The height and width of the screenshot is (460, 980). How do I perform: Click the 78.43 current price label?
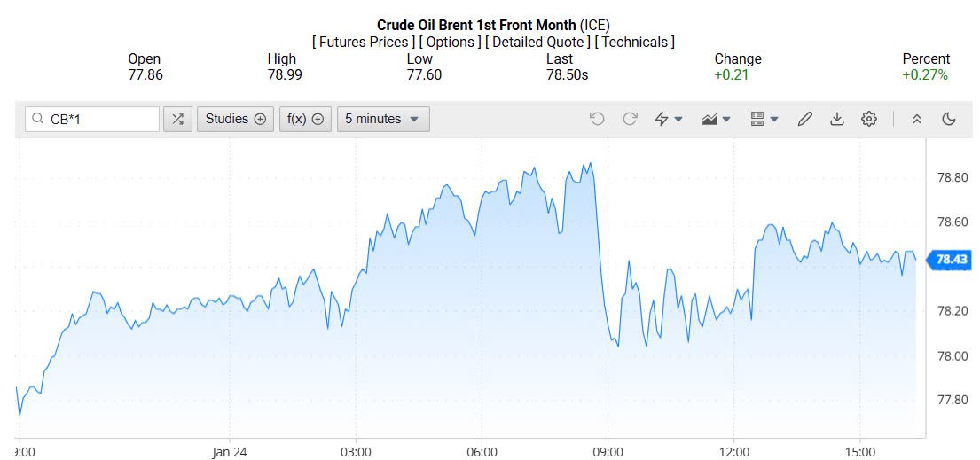click(950, 259)
